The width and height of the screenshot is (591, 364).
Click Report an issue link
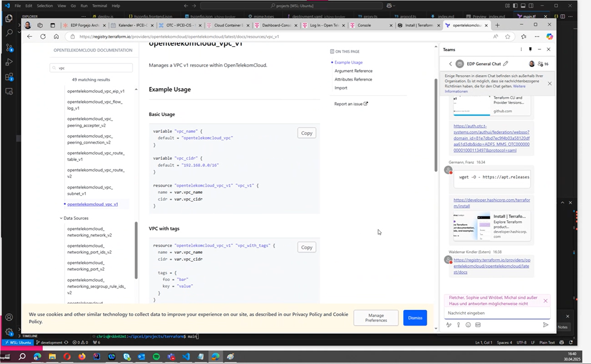[x=351, y=104]
